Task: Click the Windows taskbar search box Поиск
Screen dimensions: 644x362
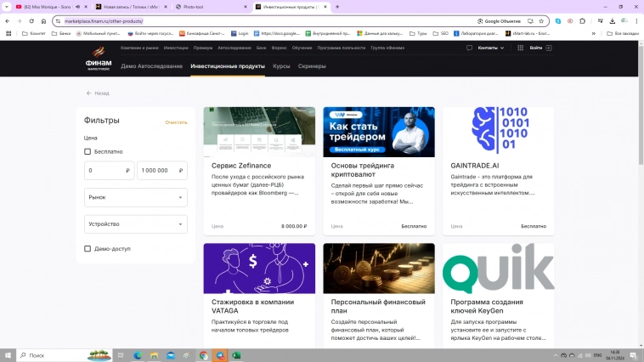Action: tap(64, 355)
